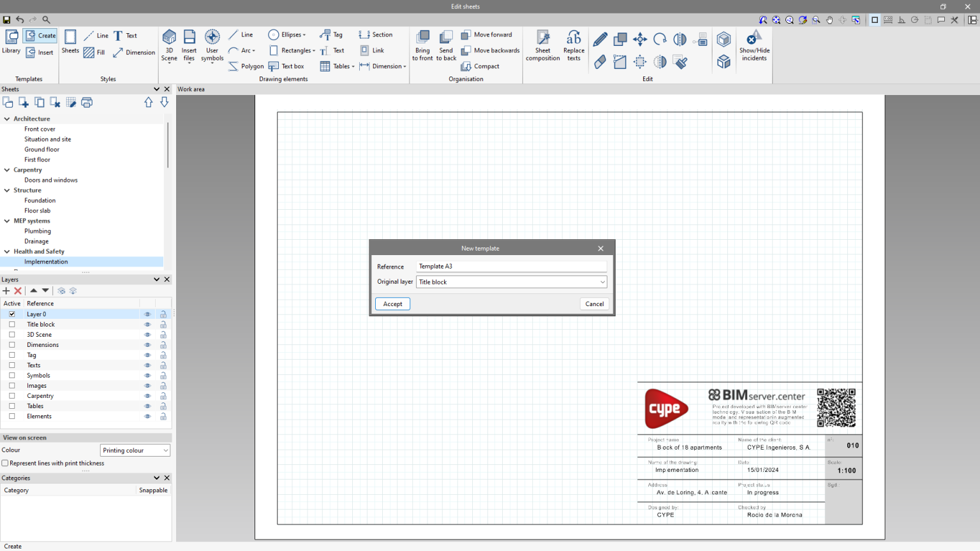Click the Polygon drawing tool

tap(246, 66)
